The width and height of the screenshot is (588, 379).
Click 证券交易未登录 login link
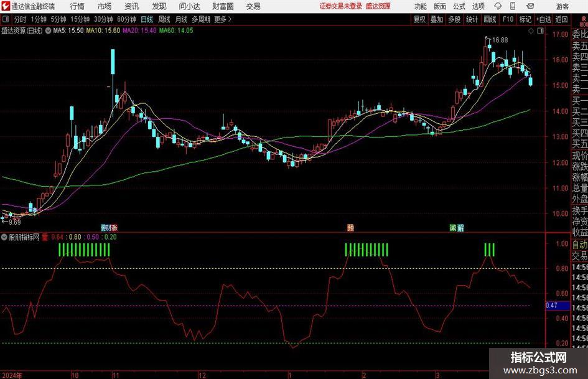tap(341, 6)
